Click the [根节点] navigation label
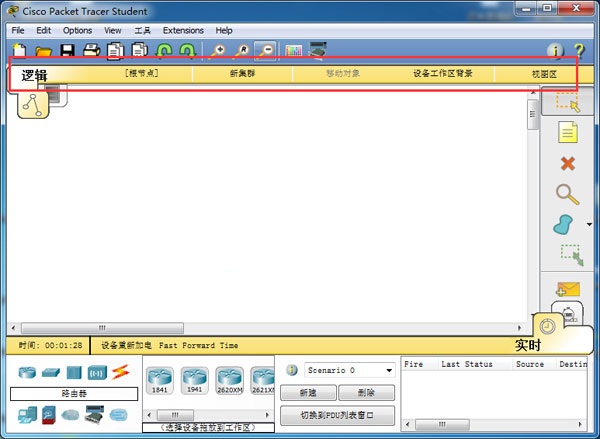This screenshot has width=600, height=439. [142, 73]
